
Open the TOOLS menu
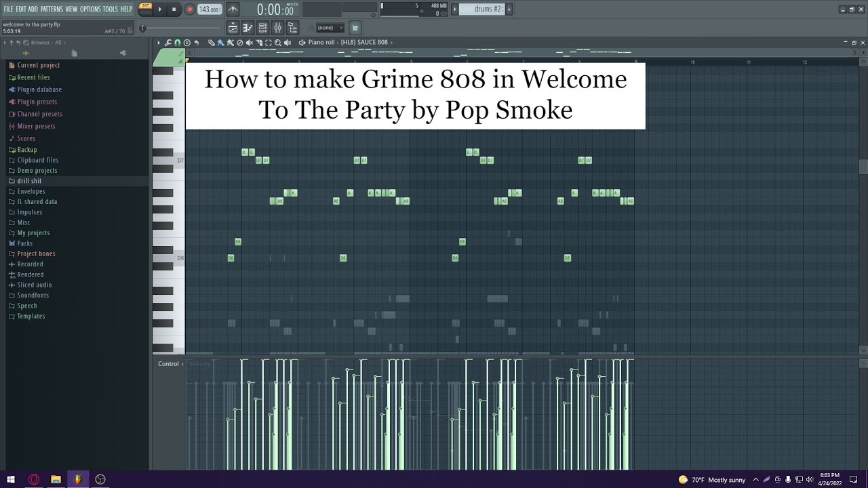click(110, 9)
